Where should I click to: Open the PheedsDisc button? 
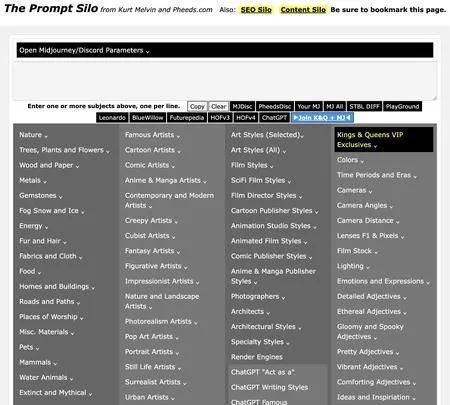click(275, 107)
